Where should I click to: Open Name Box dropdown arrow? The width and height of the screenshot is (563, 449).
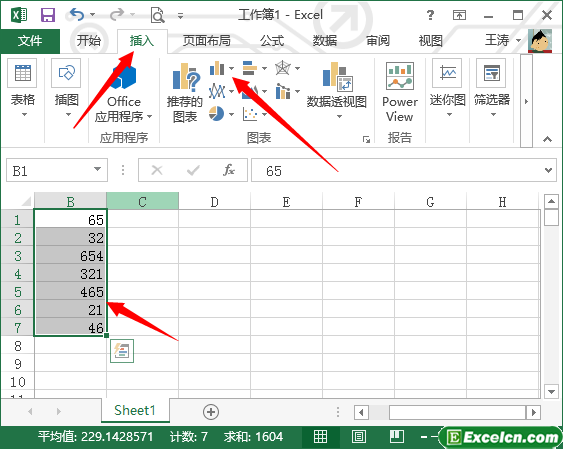(97, 169)
